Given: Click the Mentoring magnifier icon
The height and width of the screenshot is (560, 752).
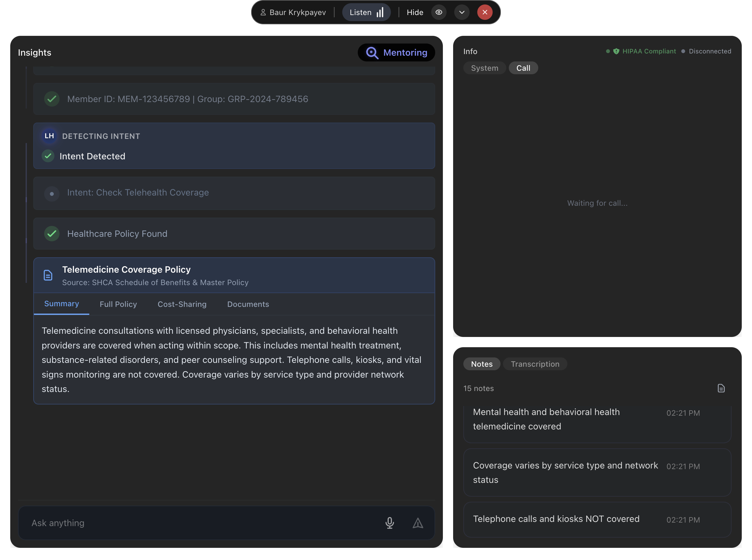Looking at the screenshot, I should (x=372, y=53).
